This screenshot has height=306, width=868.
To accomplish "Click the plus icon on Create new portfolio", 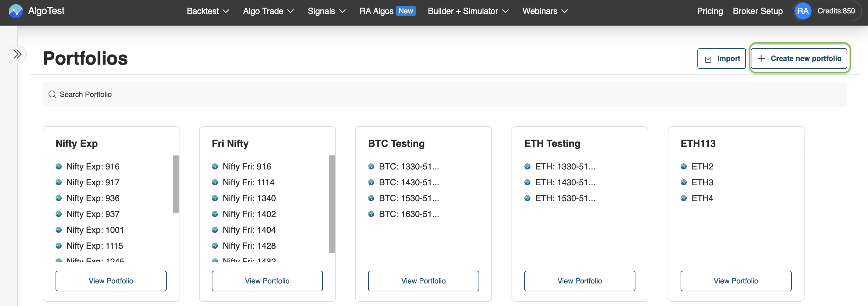I will [x=761, y=58].
